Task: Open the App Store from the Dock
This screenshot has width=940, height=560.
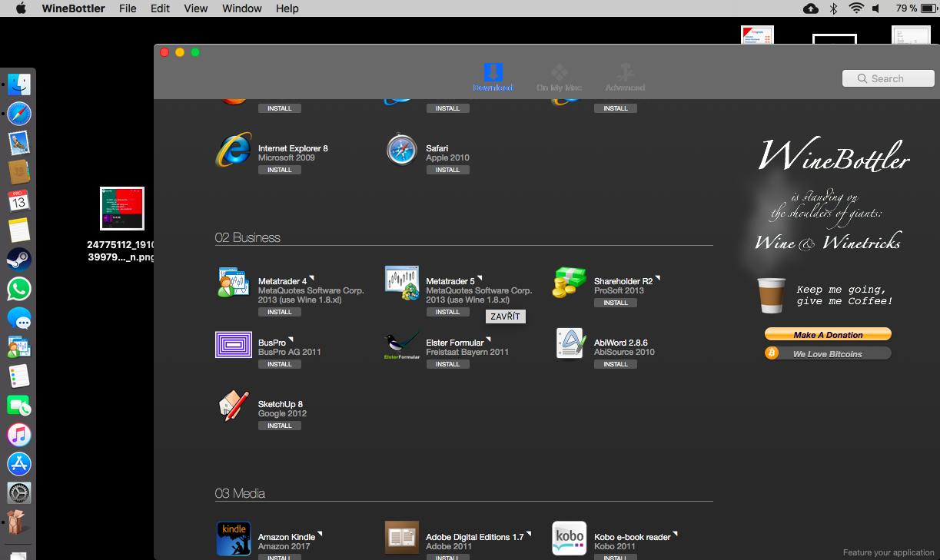Action: pos(19,464)
